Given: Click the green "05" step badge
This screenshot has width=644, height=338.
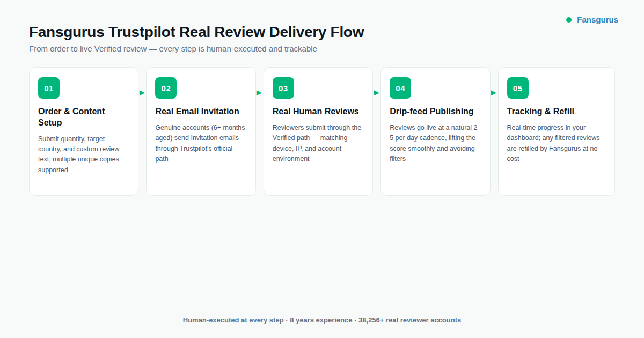Looking at the screenshot, I should [517, 87].
